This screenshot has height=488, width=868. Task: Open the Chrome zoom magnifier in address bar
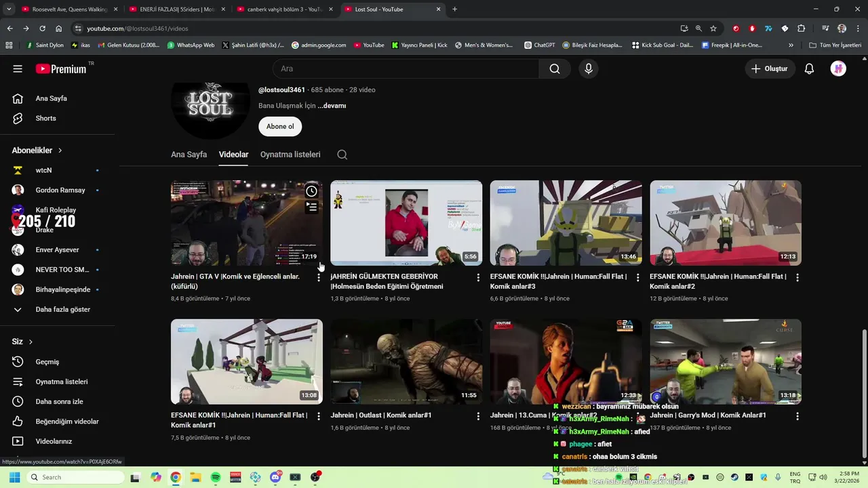[x=698, y=28]
